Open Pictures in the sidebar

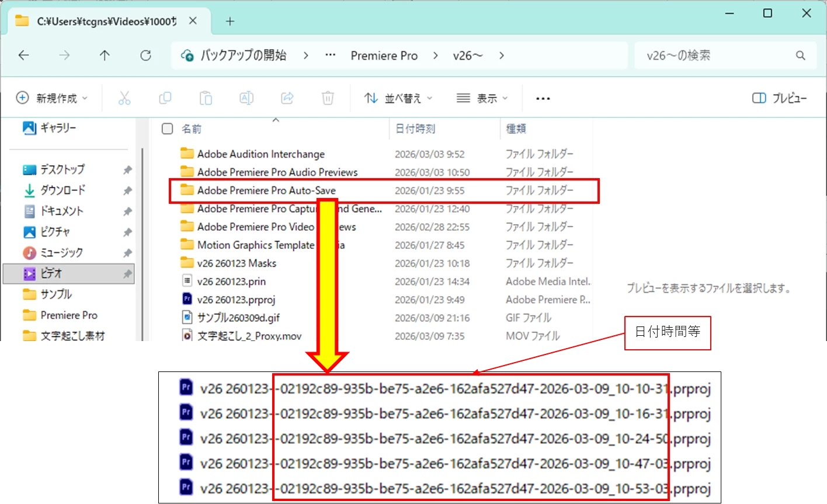47,232
